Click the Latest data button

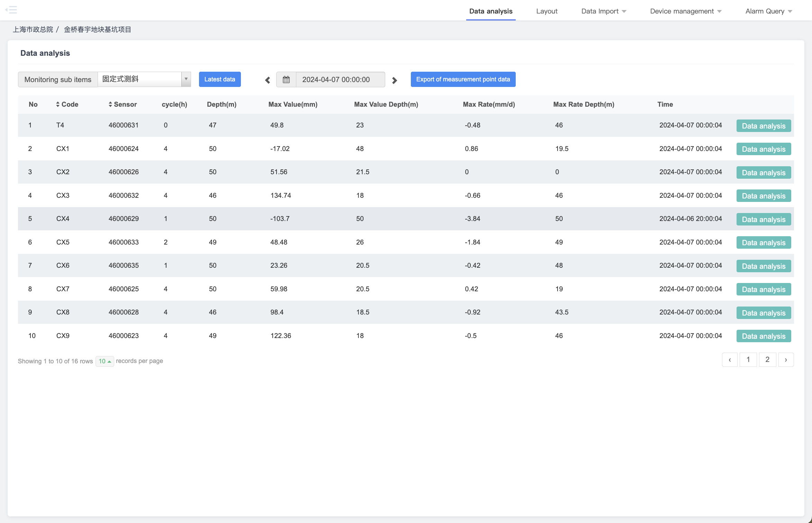[x=220, y=79]
